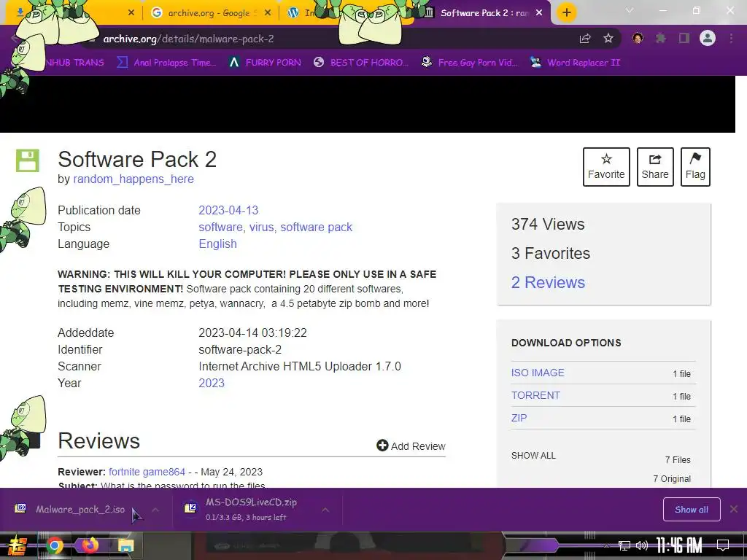Open the tab search chevron
The height and width of the screenshot is (560, 747).
(630, 10)
